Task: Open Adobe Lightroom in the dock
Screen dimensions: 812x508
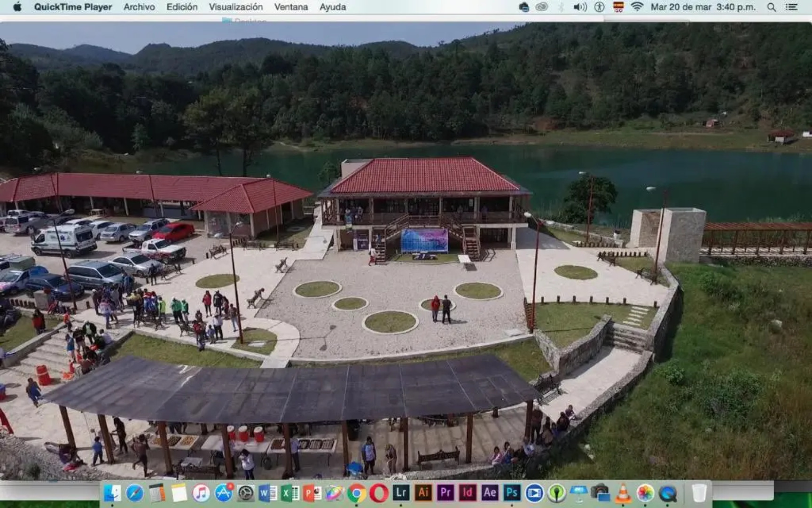Action: pos(401,492)
